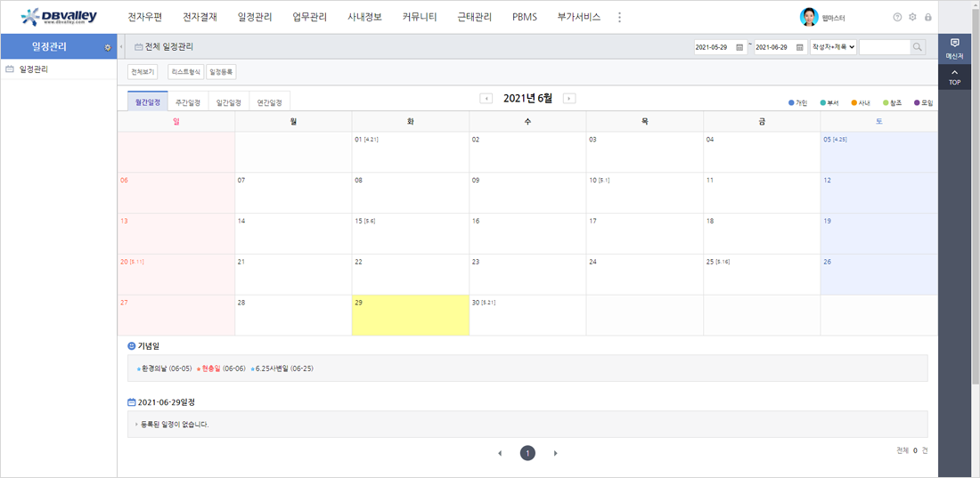Open 근태관리 menu
This screenshot has width=980, height=478.
click(x=474, y=18)
